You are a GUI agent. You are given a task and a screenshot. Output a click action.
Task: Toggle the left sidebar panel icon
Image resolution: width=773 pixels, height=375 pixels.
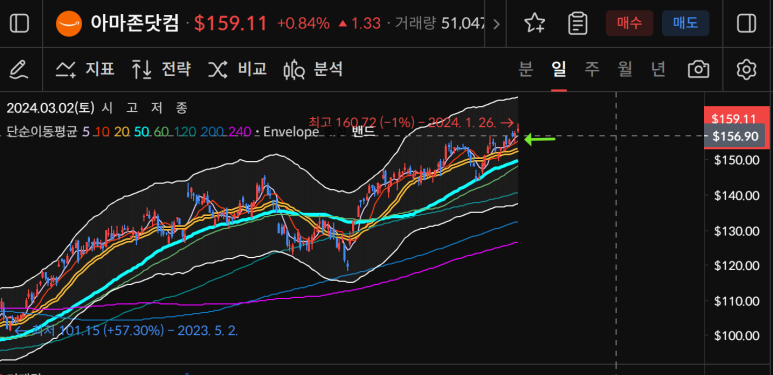[x=20, y=23]
